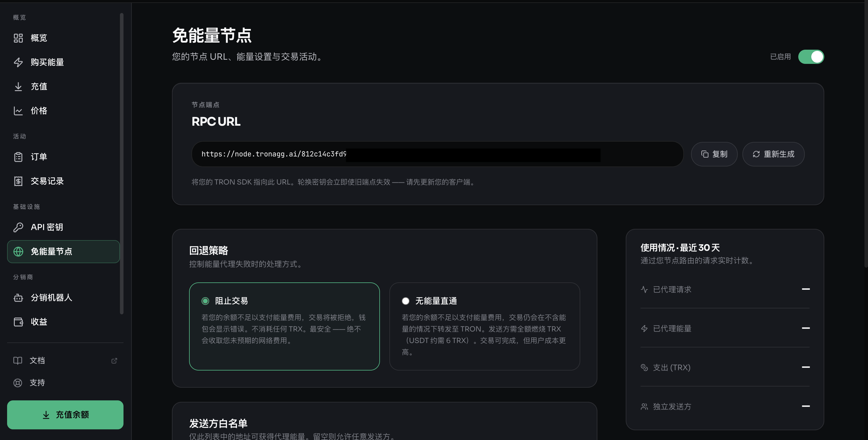Click the download icon in 充值余额 button
Image resolution: width=868 pixels, height=440 pixels.
click(x=46, y=415)
